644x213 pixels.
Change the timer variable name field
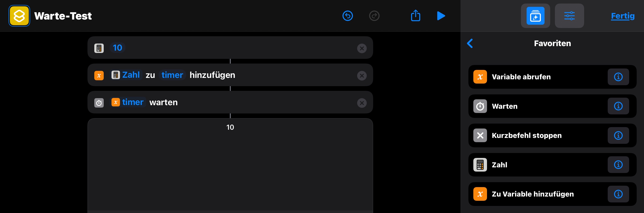(x=172, y=75)
